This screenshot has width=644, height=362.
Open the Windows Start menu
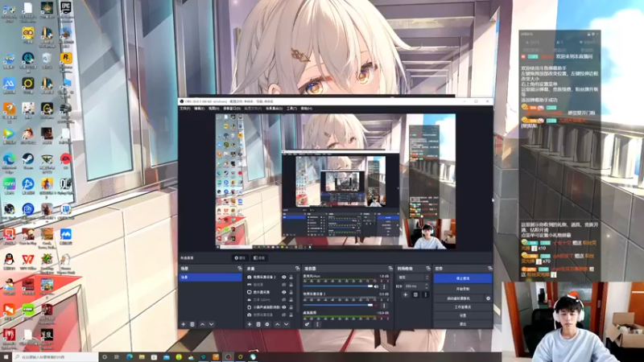[x=6, y=357]
